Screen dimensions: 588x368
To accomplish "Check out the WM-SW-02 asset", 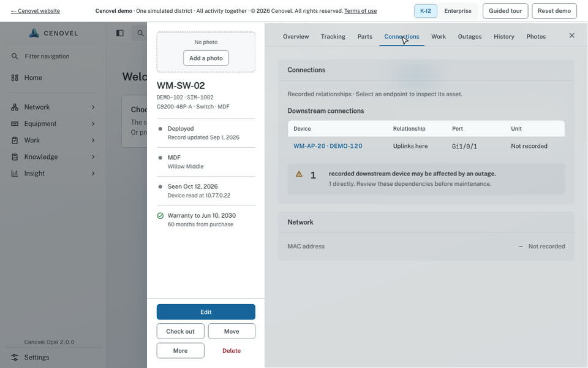I will click(x=180, y=331).
